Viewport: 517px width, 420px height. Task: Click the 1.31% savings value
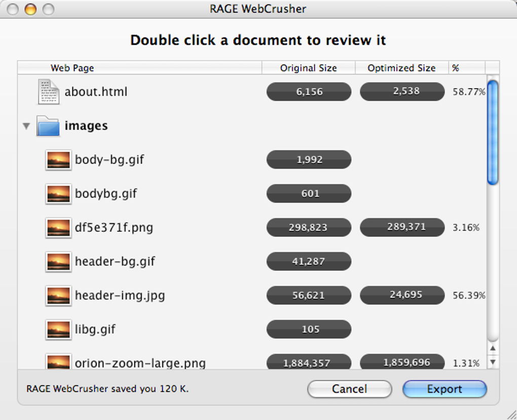[x=466, y=363]
